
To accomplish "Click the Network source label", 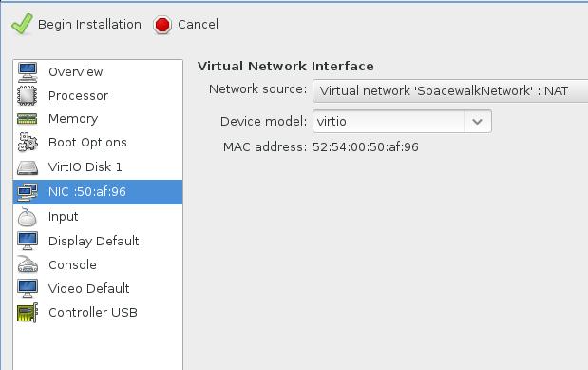I will coord(258,89).
